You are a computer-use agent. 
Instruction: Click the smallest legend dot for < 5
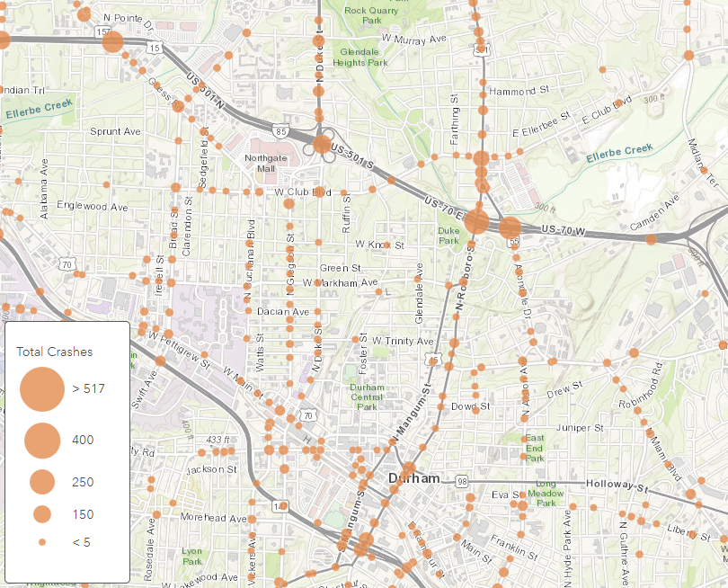(42, 542)
